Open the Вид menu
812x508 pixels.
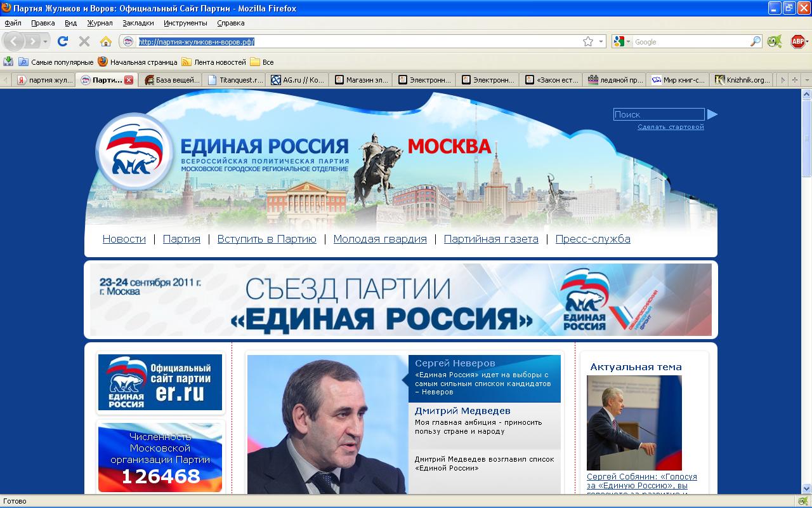tap(70, 23)
